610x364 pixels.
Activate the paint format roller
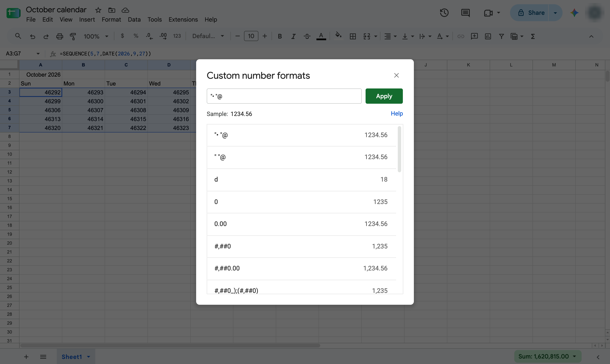[73, 36]
